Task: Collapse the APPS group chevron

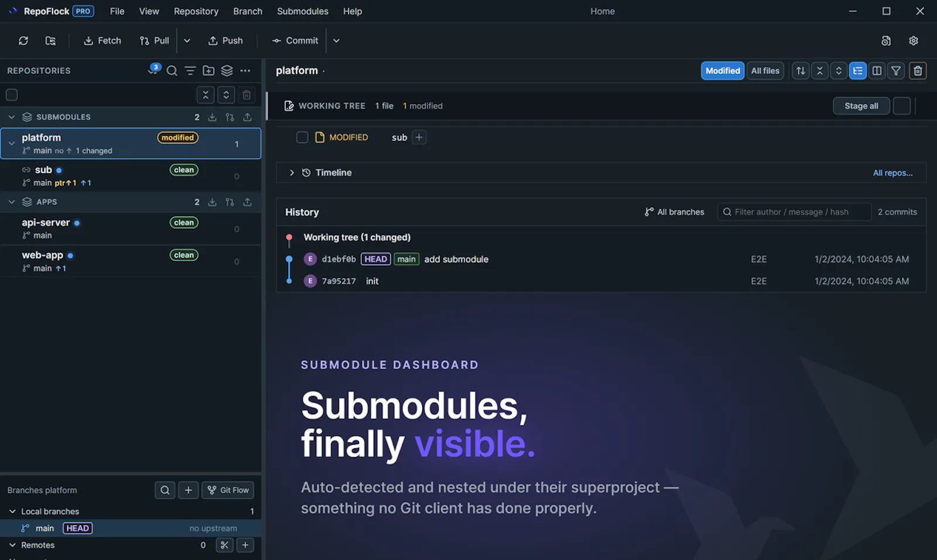Action: click(x=12, y=202)
